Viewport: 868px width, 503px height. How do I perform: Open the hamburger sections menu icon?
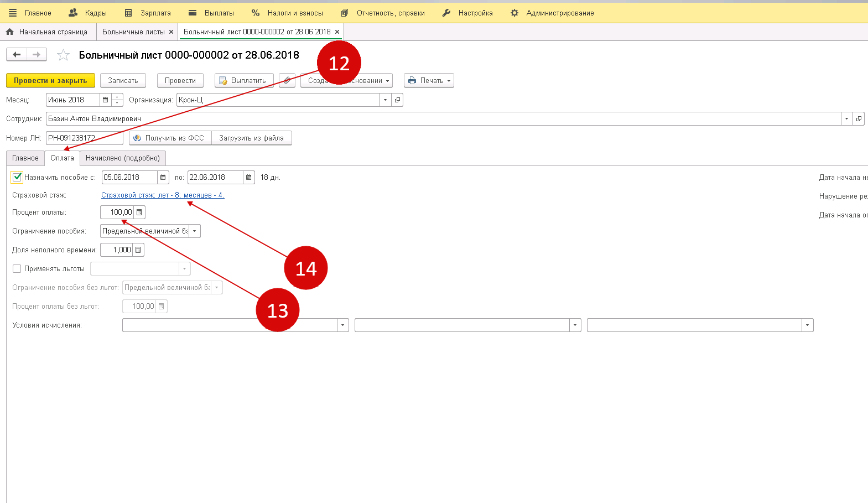coord(13,13)
